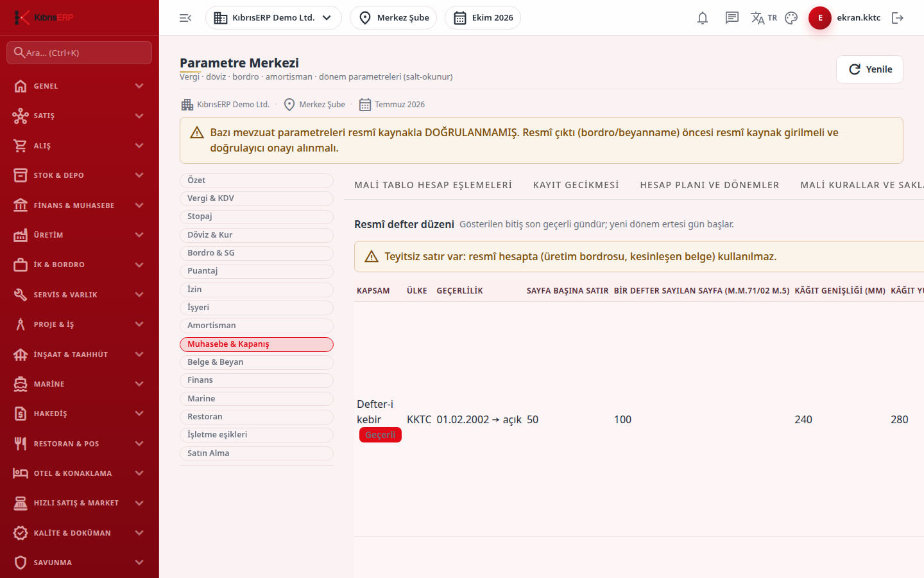Expand the İK & Bordro menu chevron
924x578 pixels.
click(x=139, y=265)
